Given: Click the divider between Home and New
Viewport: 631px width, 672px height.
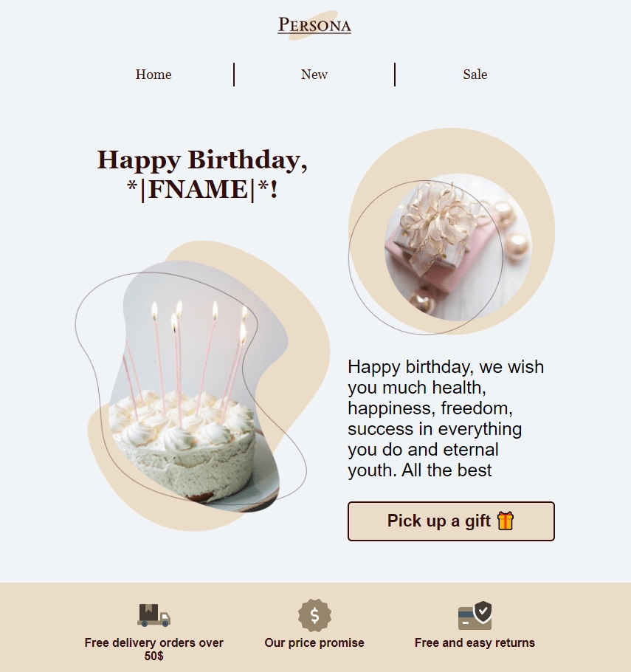Looking at the screenshot, I should pos(234,75).
